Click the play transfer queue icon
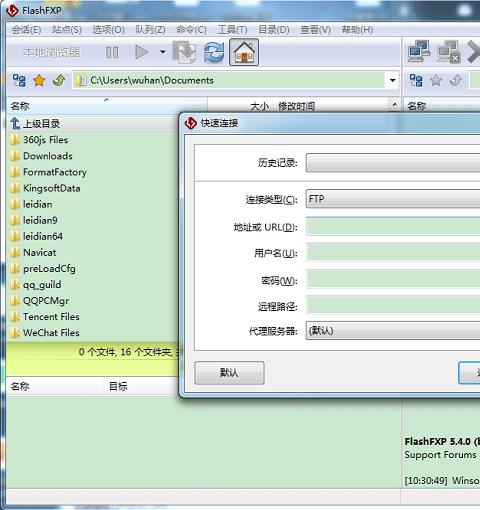Image resolution: width=480 pixels, height=510 pixels. pos(142,52)
